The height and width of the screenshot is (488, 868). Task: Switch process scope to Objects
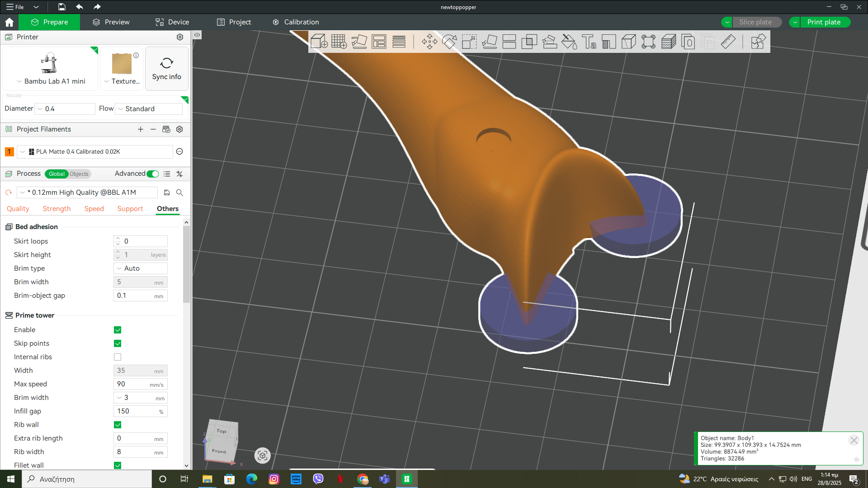(x=79, y=174)
